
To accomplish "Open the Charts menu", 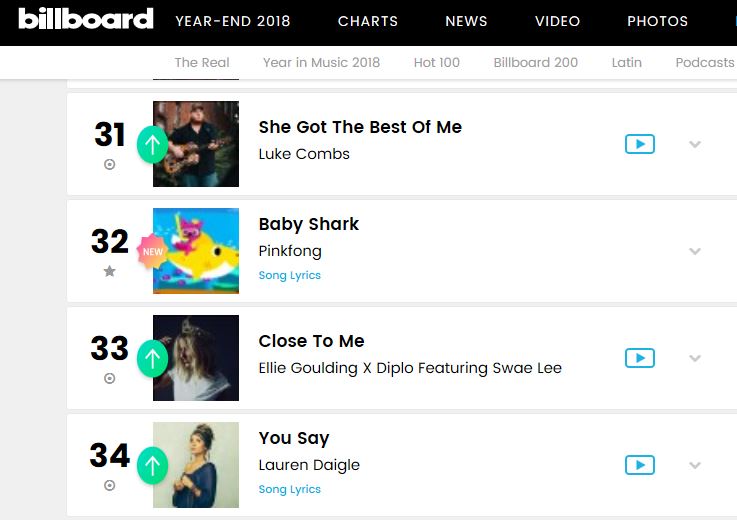I will coord(368,21).
